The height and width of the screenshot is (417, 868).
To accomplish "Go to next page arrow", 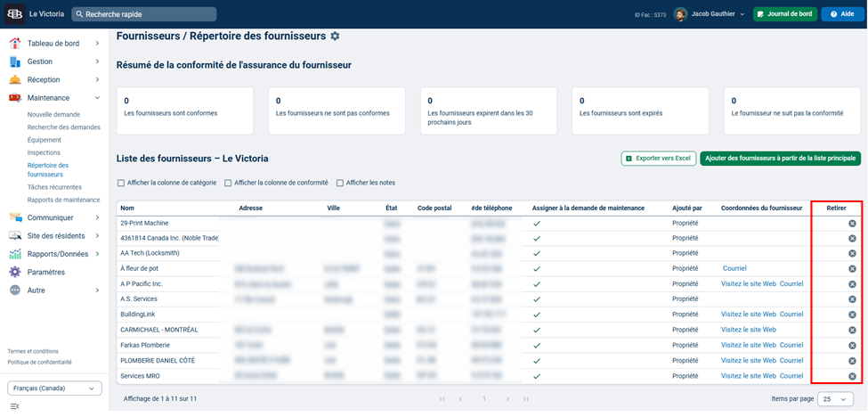I will 507,399.
